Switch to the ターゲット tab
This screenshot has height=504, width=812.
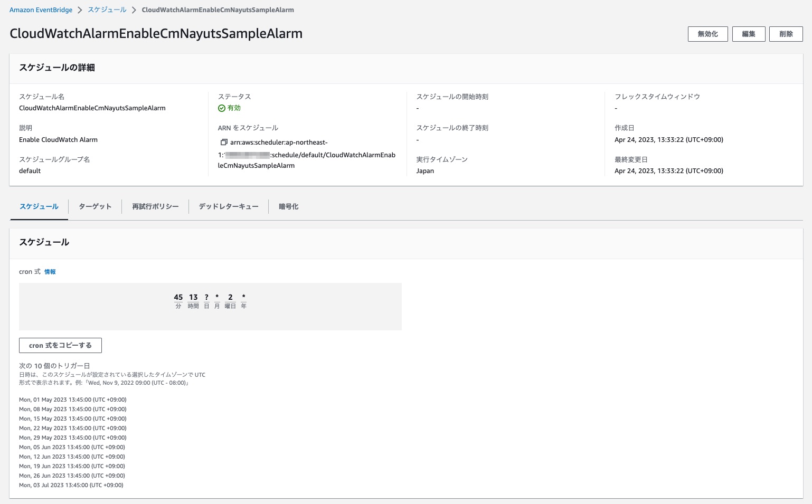(95, 206)
